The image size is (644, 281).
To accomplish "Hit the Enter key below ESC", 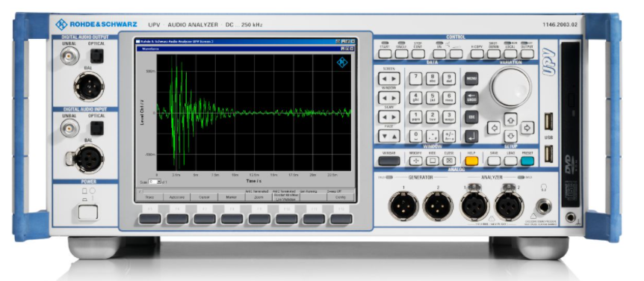I will pyautogui.click(x=471, y=137).
